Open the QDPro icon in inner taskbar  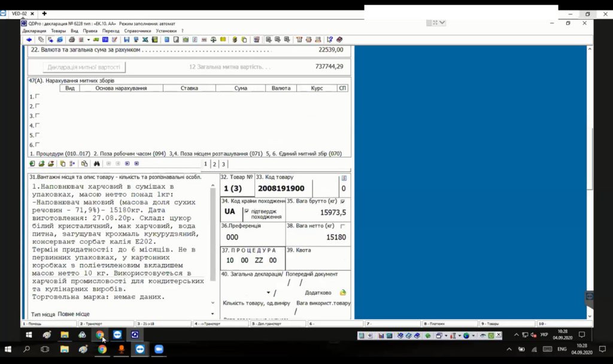pyautogui.click(x=135, y=335)
